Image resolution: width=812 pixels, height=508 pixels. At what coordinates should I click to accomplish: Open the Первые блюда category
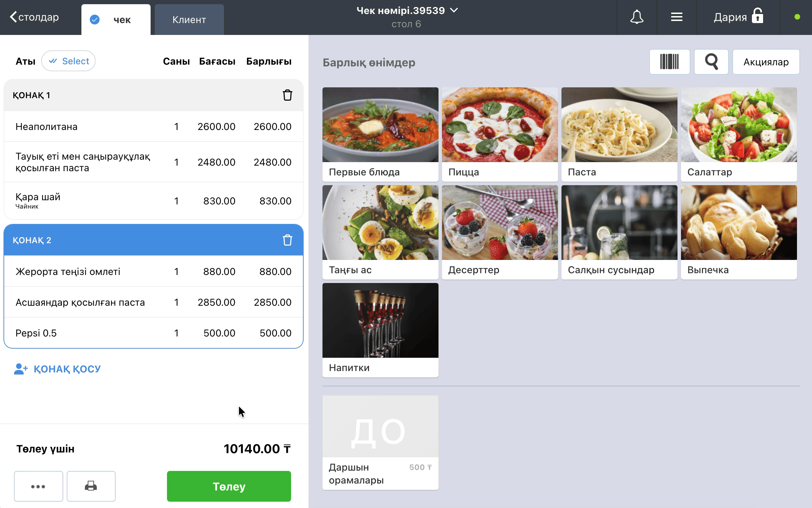[x=380, y=134]
